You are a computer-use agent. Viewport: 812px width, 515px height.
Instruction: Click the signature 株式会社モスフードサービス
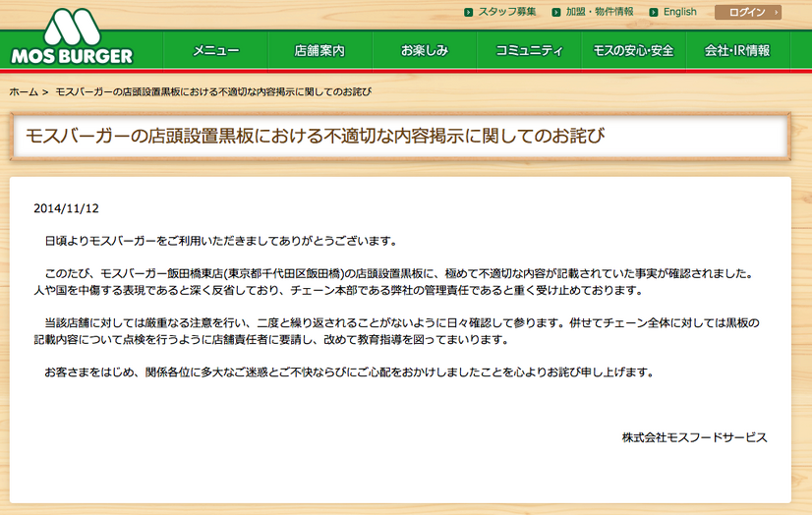point(694,437)
